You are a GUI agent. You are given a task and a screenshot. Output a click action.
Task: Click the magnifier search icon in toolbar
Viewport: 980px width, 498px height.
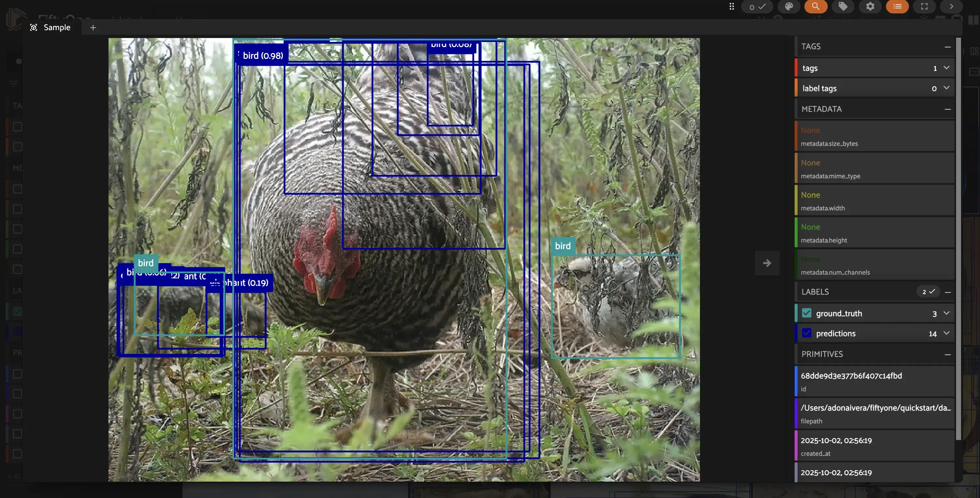pos(815,7)
